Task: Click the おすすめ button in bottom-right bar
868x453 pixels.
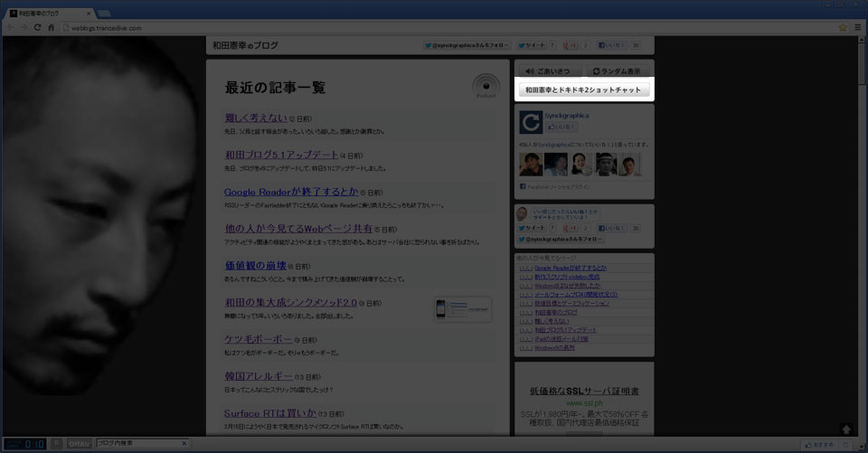Action: click(x=819, y=445)
